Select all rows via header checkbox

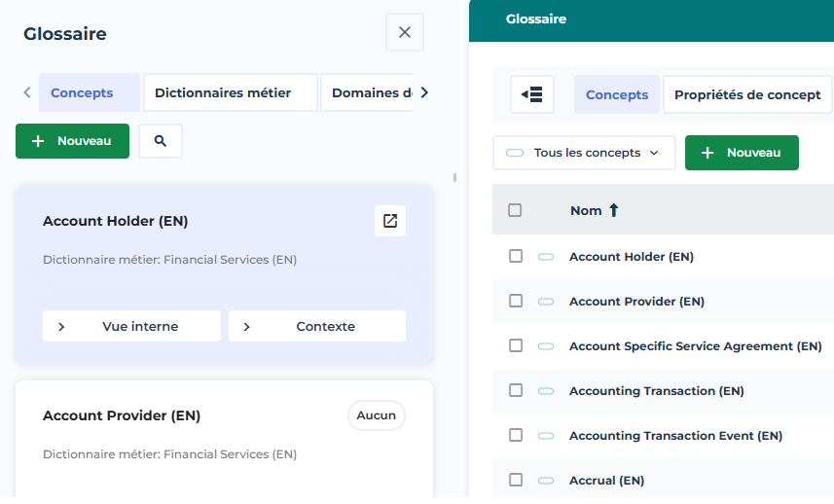pos(516,210)
